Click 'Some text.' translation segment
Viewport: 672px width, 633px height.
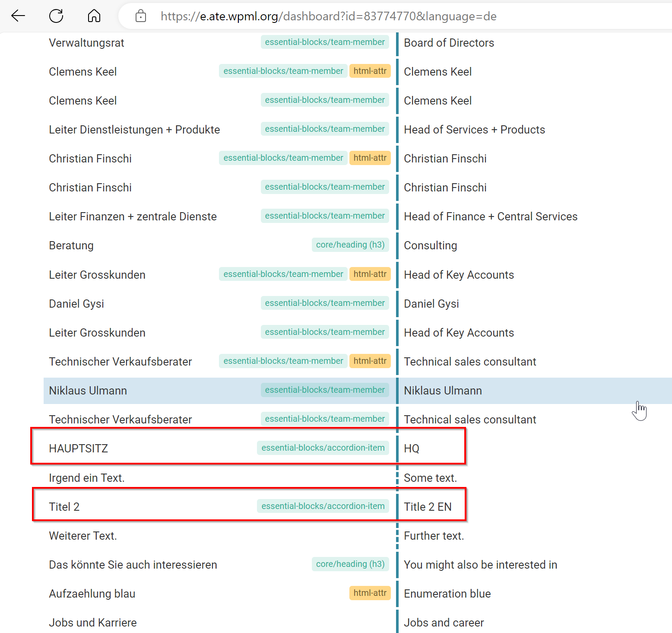tap(430, 478)
